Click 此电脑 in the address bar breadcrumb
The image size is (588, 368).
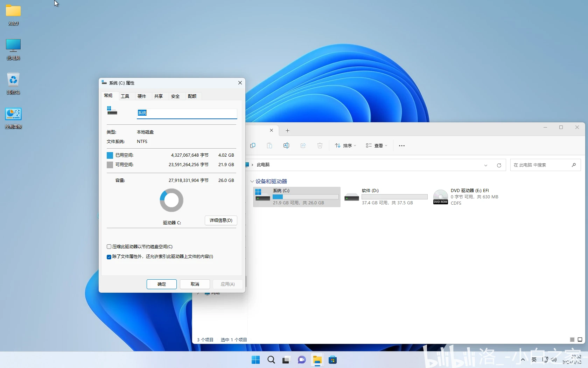pyautogui.click(x=263, y=165)
